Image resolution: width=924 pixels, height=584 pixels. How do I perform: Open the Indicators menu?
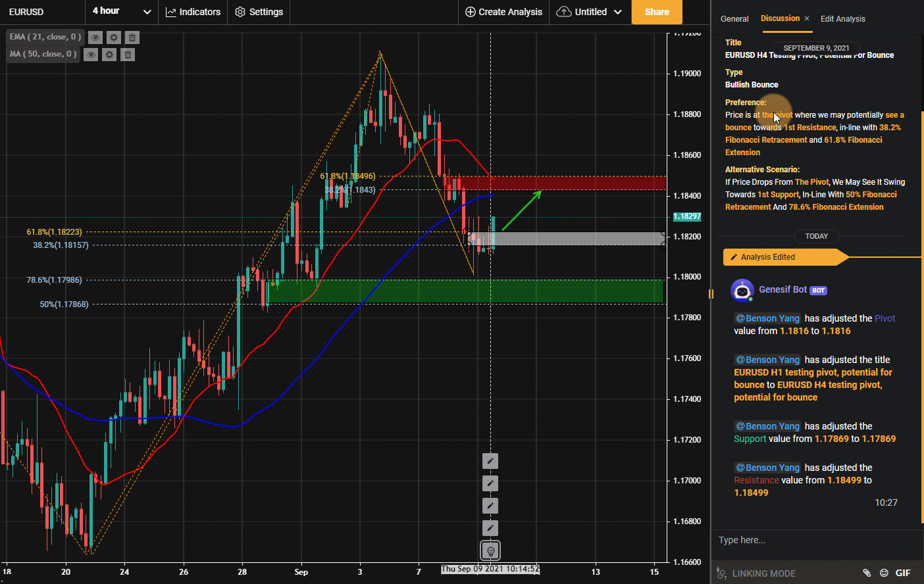pyautogui.click(x=193, y=12)
